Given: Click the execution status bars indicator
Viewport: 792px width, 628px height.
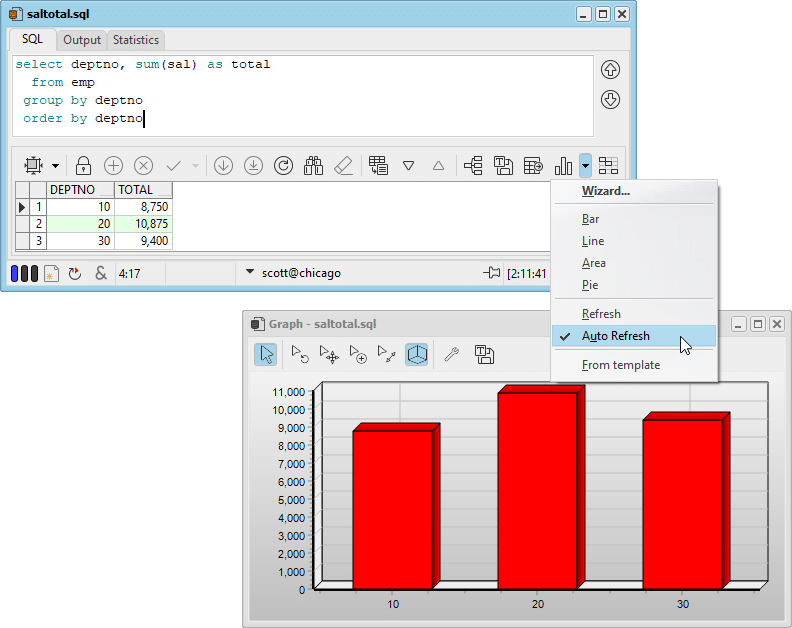Looking at the screenshot, I should 24,274.
